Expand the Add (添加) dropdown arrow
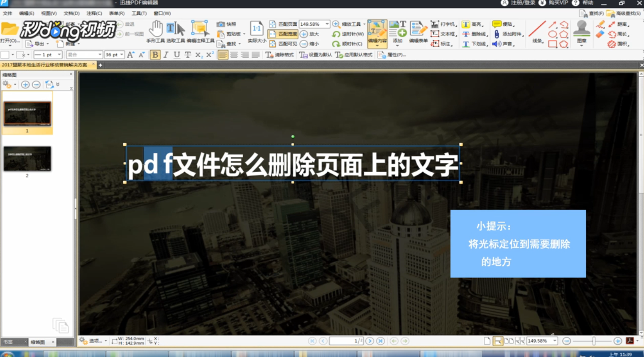 click(x=397, y=46)
